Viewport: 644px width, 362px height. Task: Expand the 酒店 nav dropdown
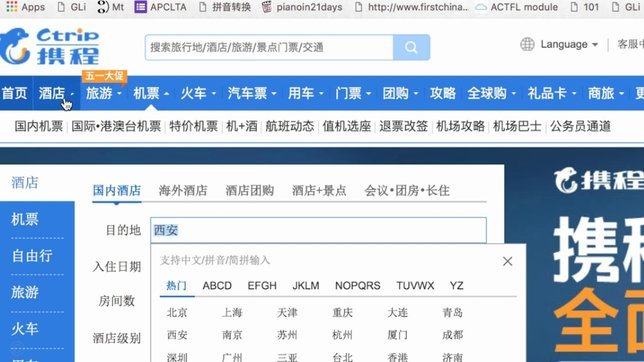(57, 93)
